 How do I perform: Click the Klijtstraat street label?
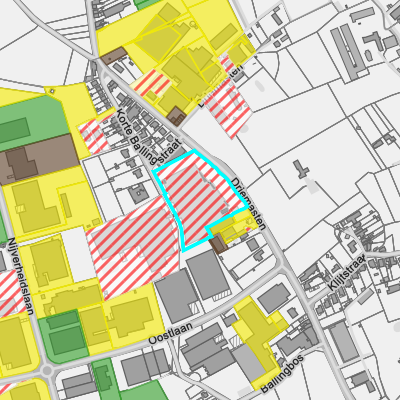(x=347, y=272)
